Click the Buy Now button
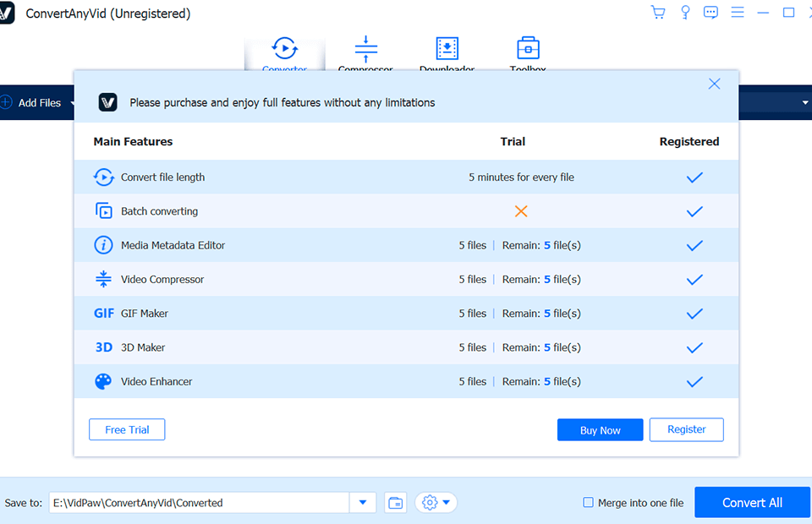 tap(600, 429)
